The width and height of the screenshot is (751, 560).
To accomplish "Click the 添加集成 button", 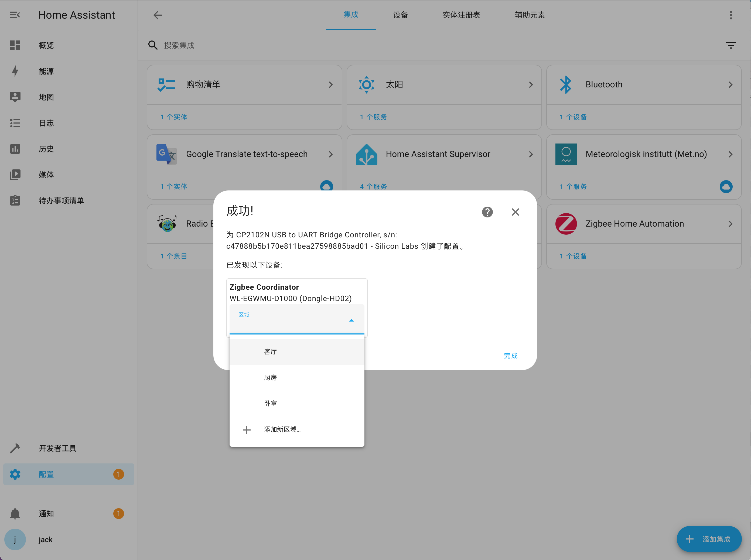I will tap(709, 539).
